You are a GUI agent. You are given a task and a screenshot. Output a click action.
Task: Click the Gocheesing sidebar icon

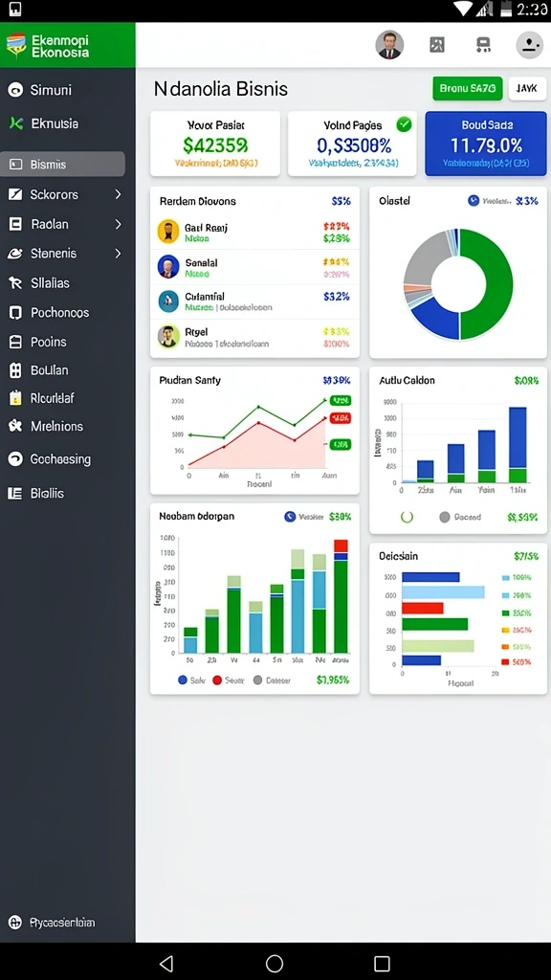pyautogui.click(x=15, y=459)
